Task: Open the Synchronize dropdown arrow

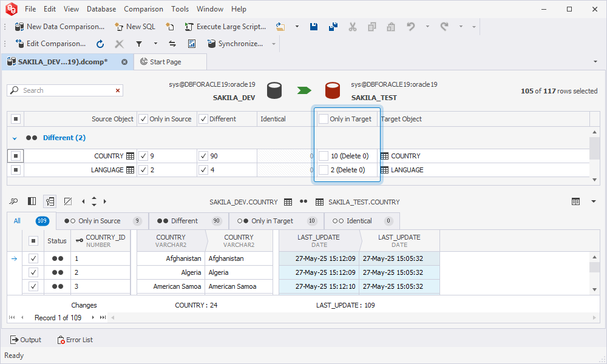Action: pyautogui.click(x=274, y=44)
